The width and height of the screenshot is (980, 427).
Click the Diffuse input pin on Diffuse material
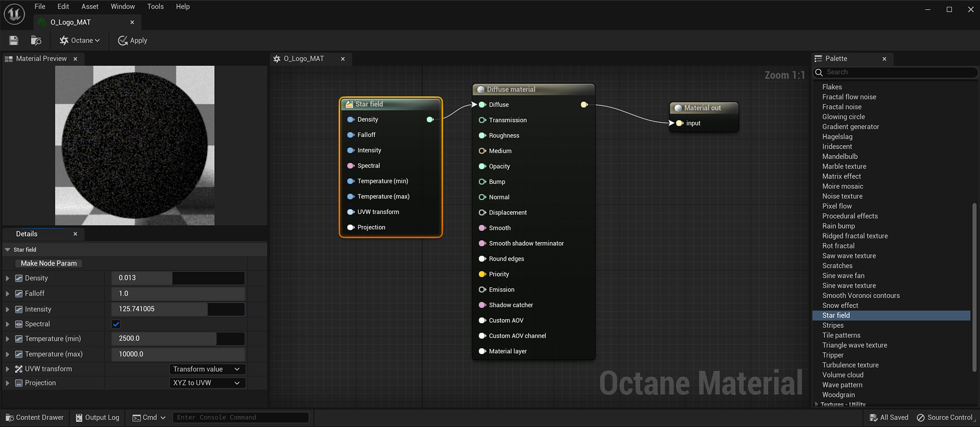(x=482, y=105)
